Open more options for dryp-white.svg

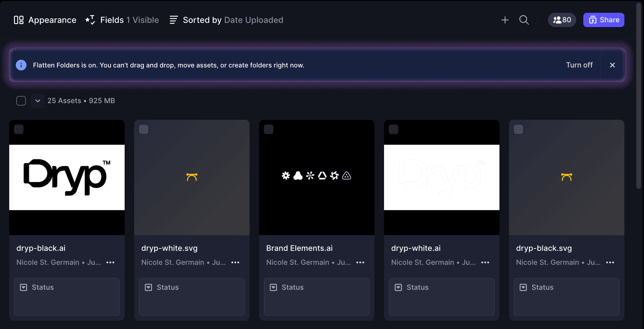[235, 262]
